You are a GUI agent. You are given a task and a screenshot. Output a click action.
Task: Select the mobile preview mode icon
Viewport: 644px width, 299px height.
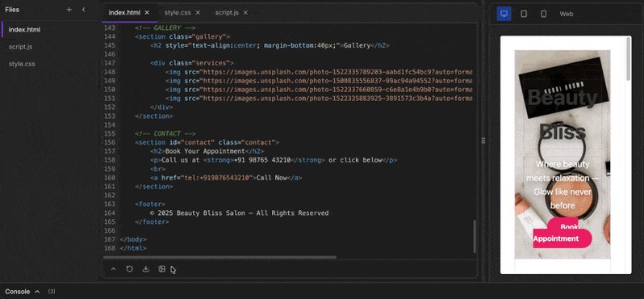(543, 14)
